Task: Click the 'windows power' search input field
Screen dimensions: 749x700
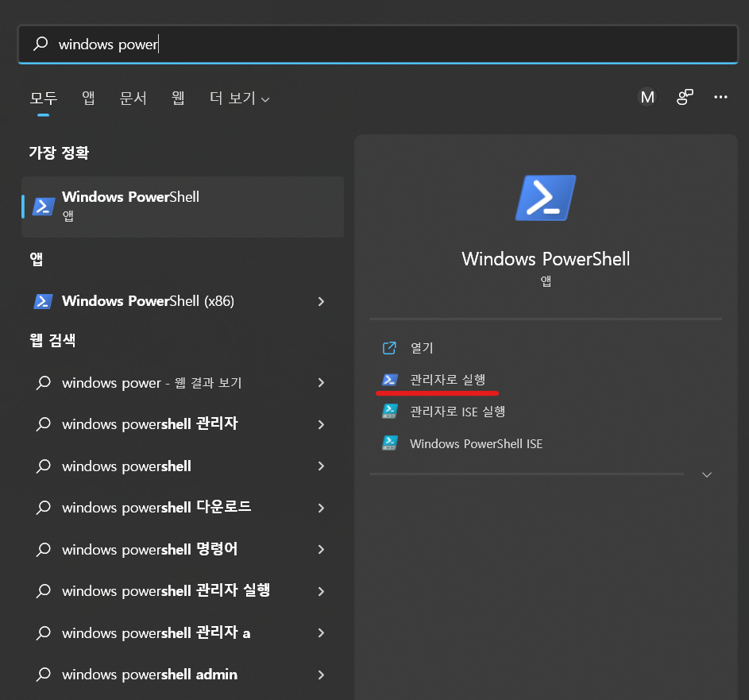Action: coord(378,44)
